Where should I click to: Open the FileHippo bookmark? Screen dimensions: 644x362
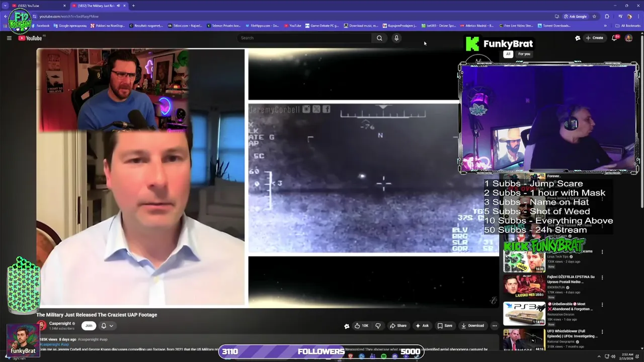click(x=262, y=26)
